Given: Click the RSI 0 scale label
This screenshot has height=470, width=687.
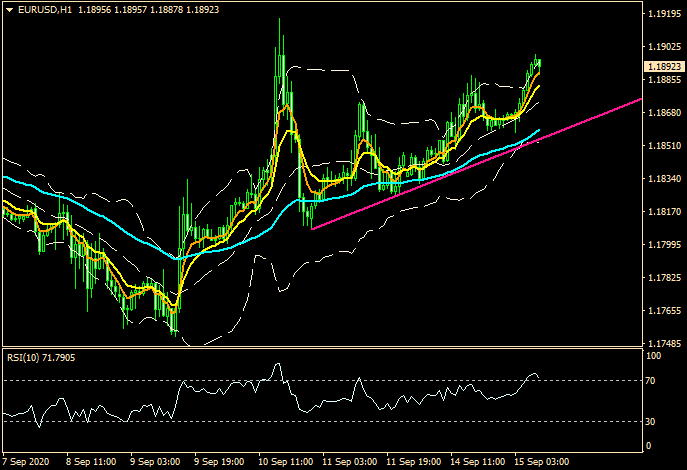Looking at the screenshot, I should tap(648, 445).
